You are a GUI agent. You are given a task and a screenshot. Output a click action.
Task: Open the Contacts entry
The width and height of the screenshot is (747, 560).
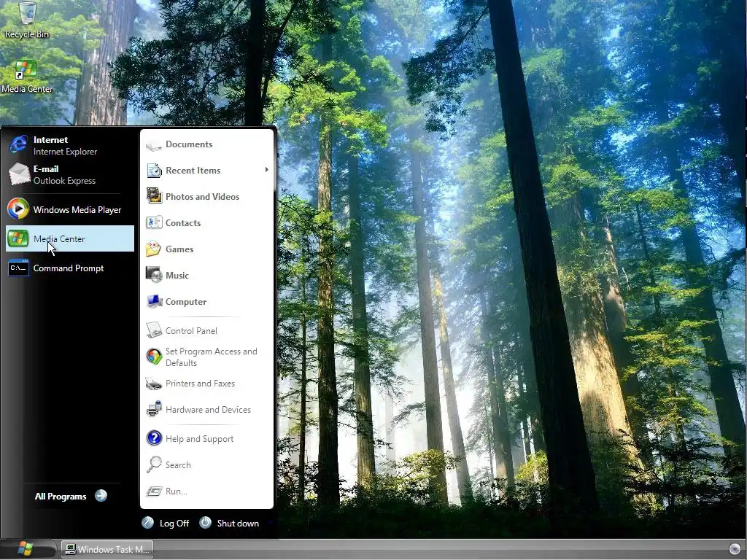pos(183,223)
